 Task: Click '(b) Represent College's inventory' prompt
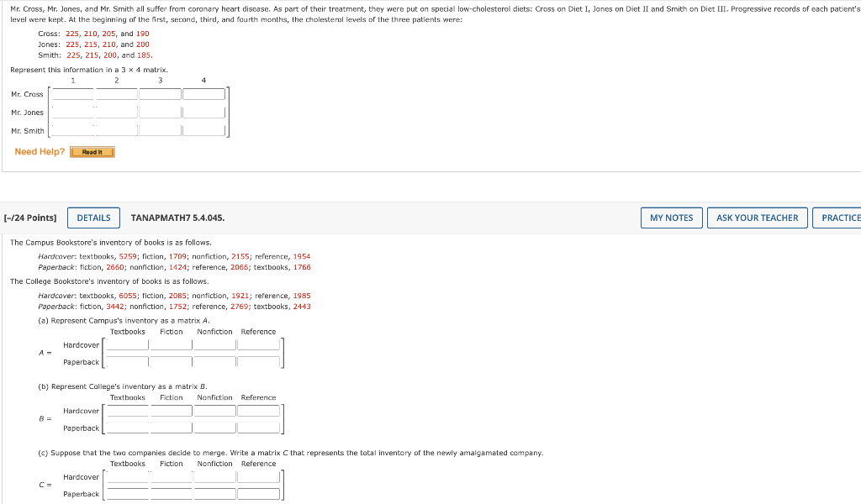pos(123,386)
